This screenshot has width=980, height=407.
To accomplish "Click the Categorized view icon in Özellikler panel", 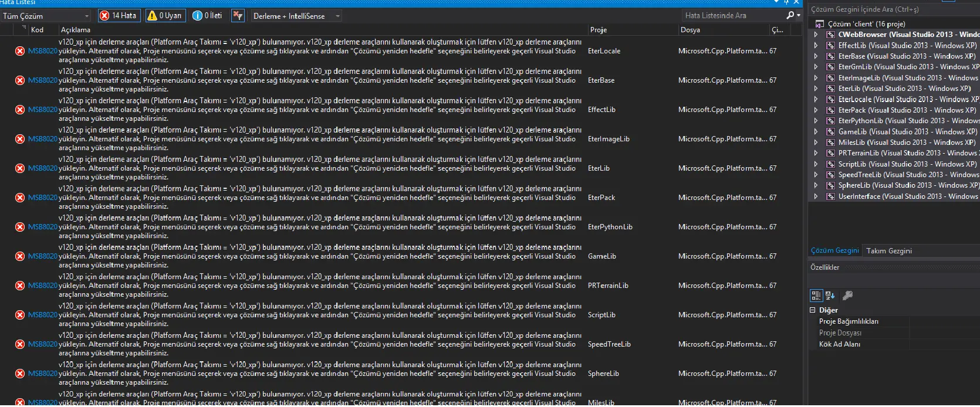I will click(x=816, y=296).
